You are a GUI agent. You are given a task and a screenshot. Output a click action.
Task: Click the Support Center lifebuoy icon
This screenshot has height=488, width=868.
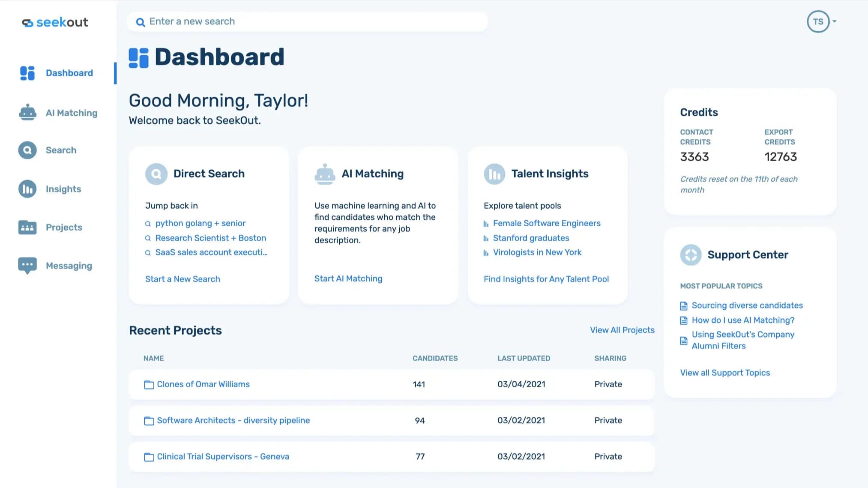click(x=691, y=255)
